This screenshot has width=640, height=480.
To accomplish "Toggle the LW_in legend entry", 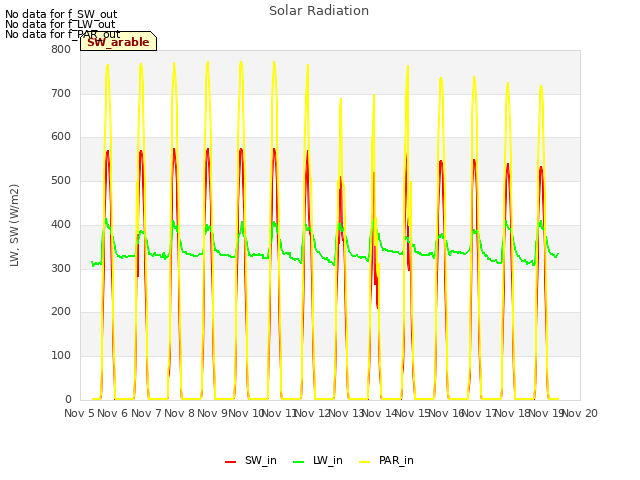I will pyautogui.click(x=318, y=461).
